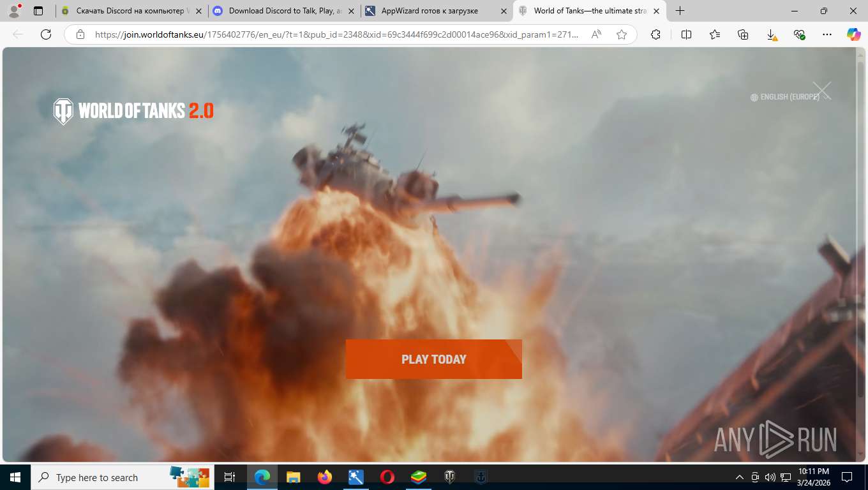Close the World of Tanks overlay with the X
This screenshot has height=490, width=868.
tap(822, 91)
